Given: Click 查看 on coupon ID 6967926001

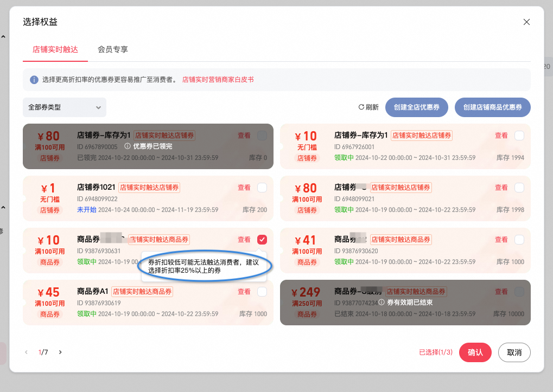Looking at the screenshot, I should pyautogui.click(x=501, y=135).
